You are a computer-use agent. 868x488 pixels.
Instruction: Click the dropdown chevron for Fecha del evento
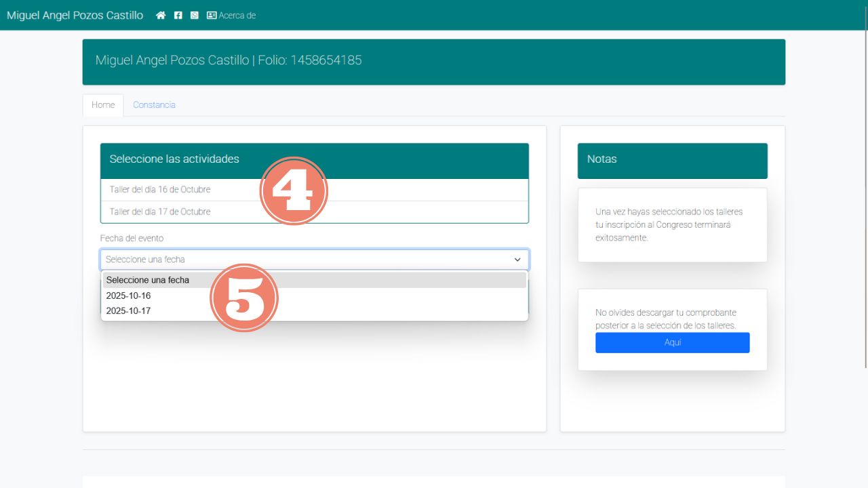click(x=517, y=260)
